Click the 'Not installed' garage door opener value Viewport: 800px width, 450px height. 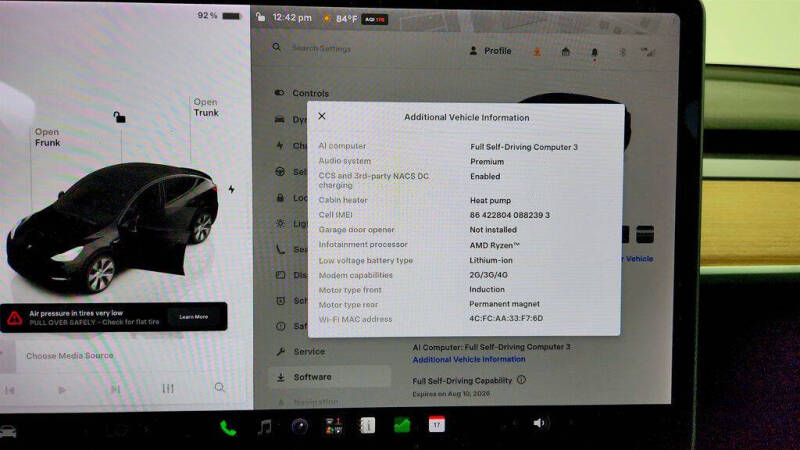[493, 230]
